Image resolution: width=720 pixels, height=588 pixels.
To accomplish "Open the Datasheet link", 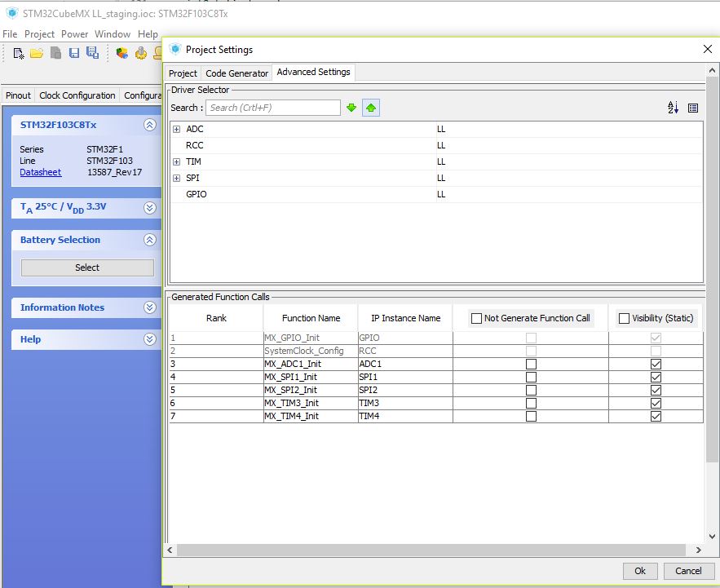I will (41, 172).
